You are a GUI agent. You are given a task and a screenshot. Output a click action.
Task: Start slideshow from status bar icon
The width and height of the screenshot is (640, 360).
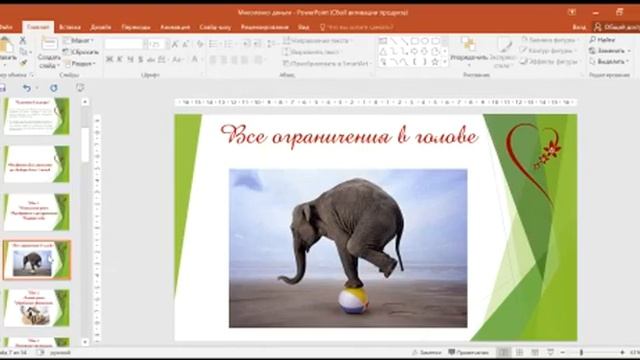click(x=550, y=352)
